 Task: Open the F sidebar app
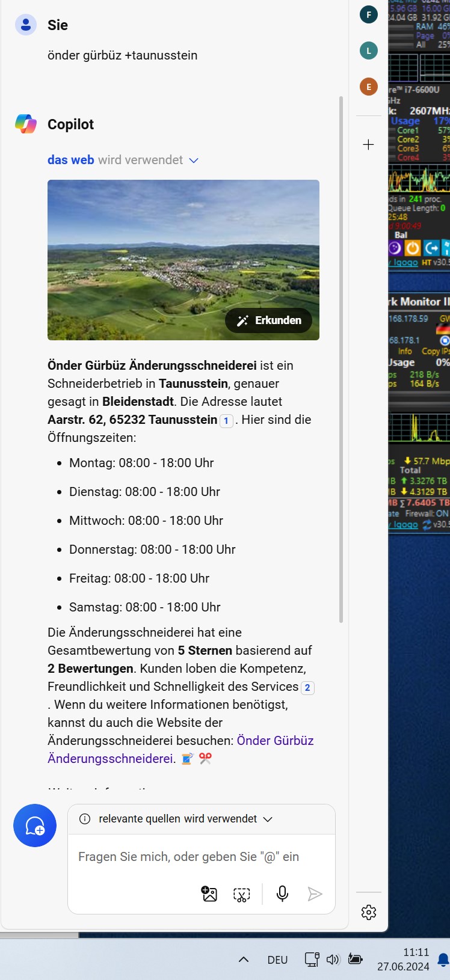tap(369, 14)
